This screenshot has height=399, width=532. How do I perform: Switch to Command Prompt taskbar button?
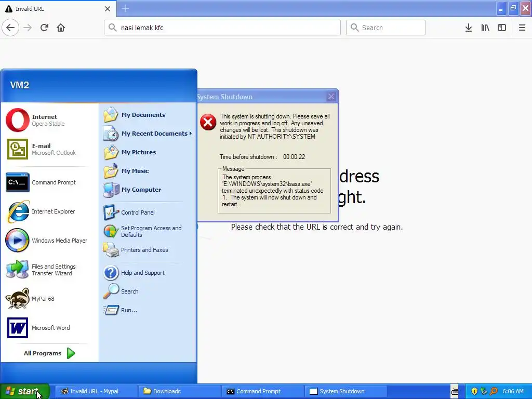tap(262, 391)
